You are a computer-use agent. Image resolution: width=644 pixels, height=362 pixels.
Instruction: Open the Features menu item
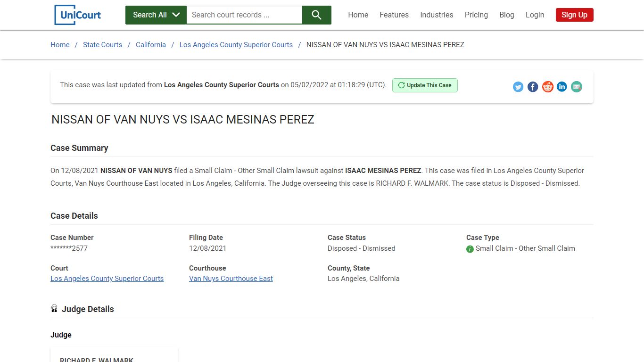point(394,15)
